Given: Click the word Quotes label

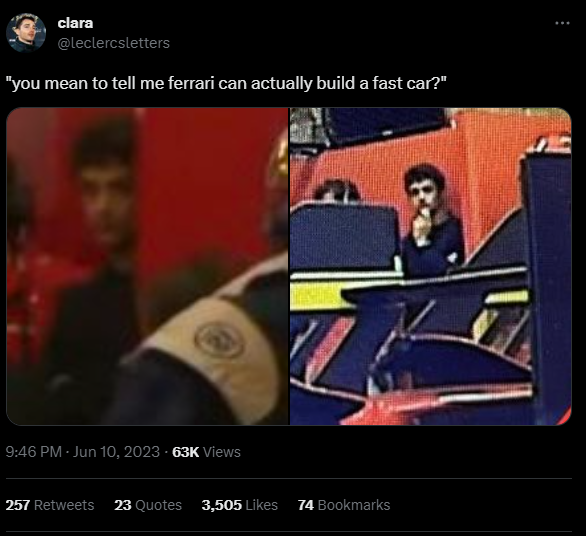Looking at the screenshot, I should tap(158, 505).
